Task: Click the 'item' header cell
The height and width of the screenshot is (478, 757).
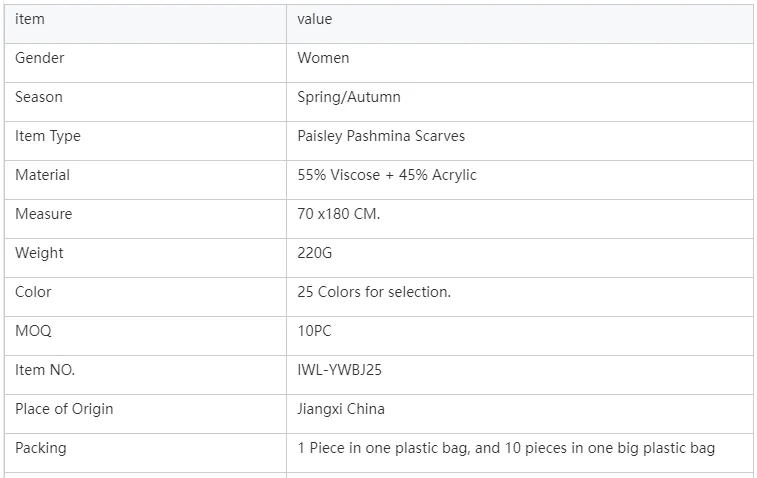Action: coord(30,19)
